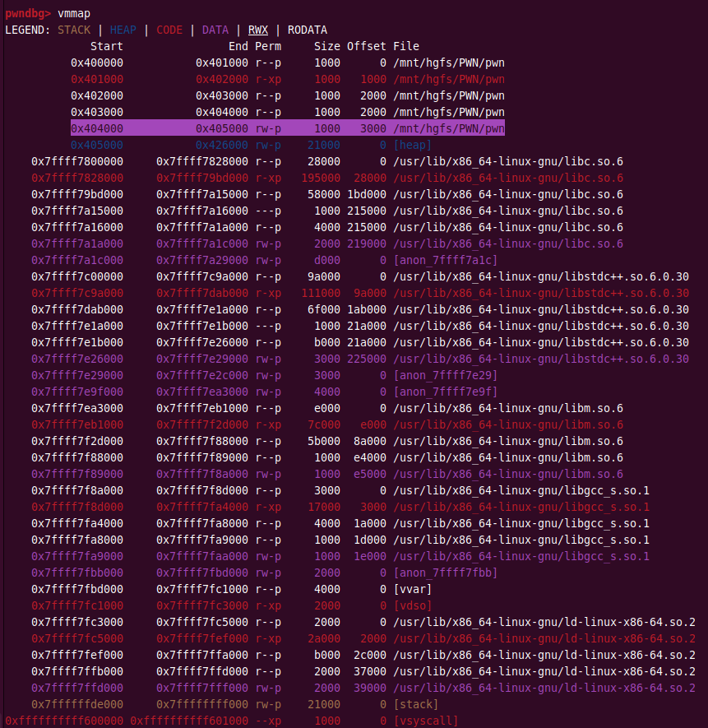Click libc offset 219000
This screenshot has height=728, width=708.
[x=366, y=243]
